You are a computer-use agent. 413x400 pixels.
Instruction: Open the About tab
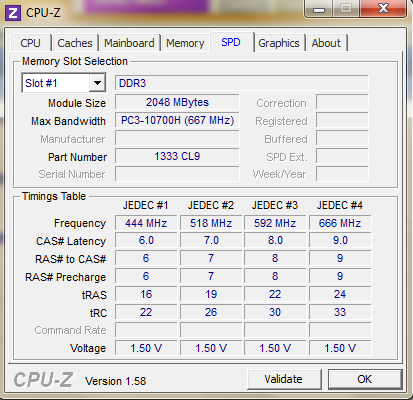(326, 43)
